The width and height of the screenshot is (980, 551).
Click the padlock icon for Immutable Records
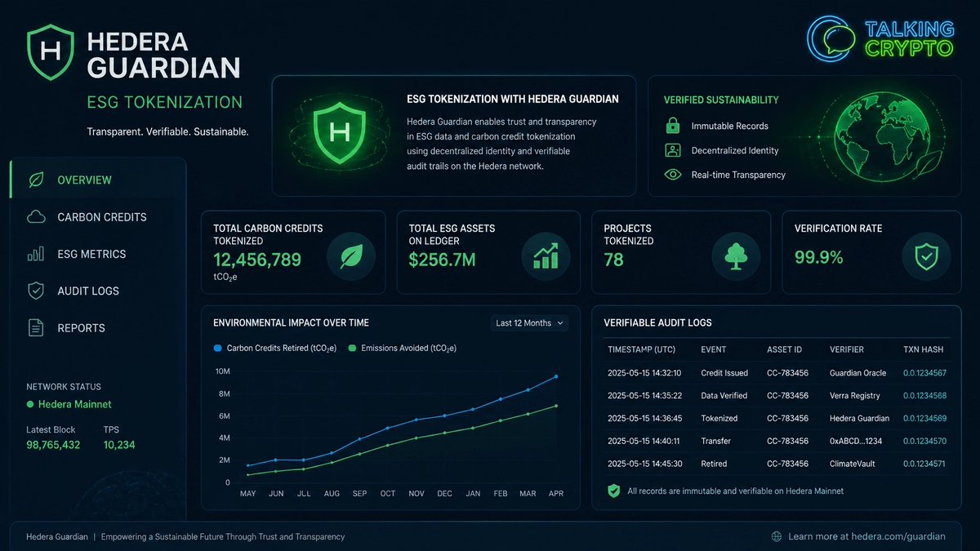673,126
